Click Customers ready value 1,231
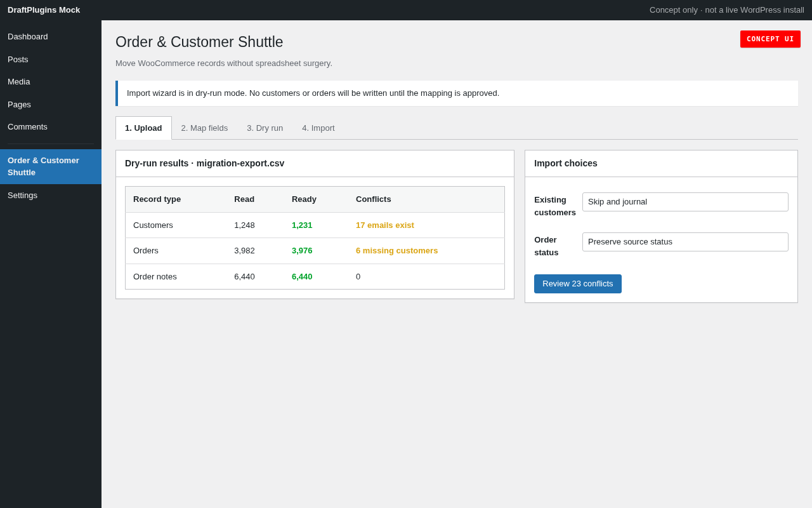This screenshot has width=812, height=508. [302, 225]
